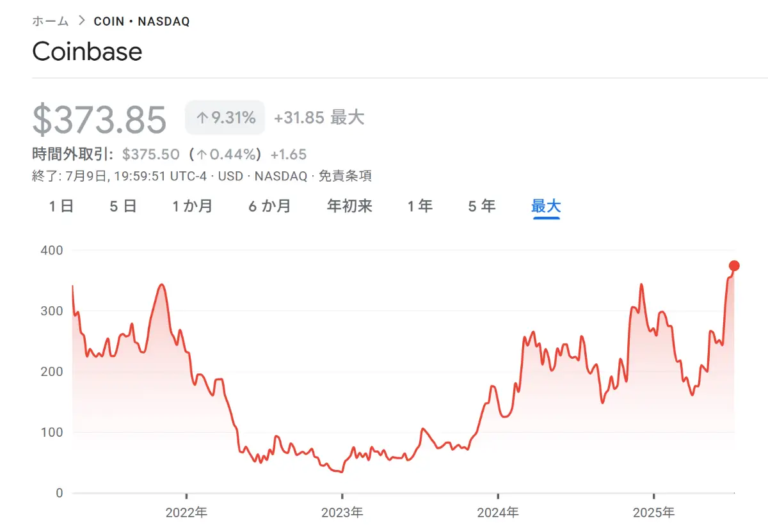This screenshot has height=532, width=768.
Task: Click the 200 y-axis label
Action: 52,372
